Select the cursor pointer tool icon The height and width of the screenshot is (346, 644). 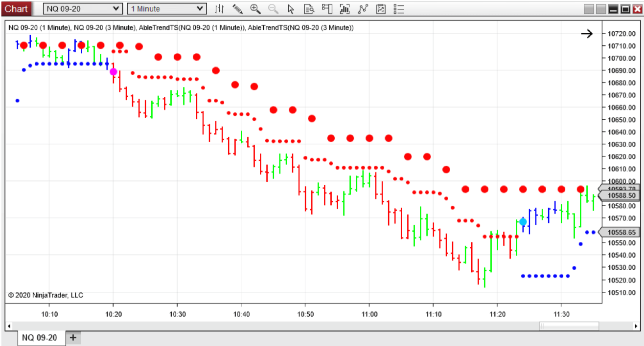click(x=291, y=9)
